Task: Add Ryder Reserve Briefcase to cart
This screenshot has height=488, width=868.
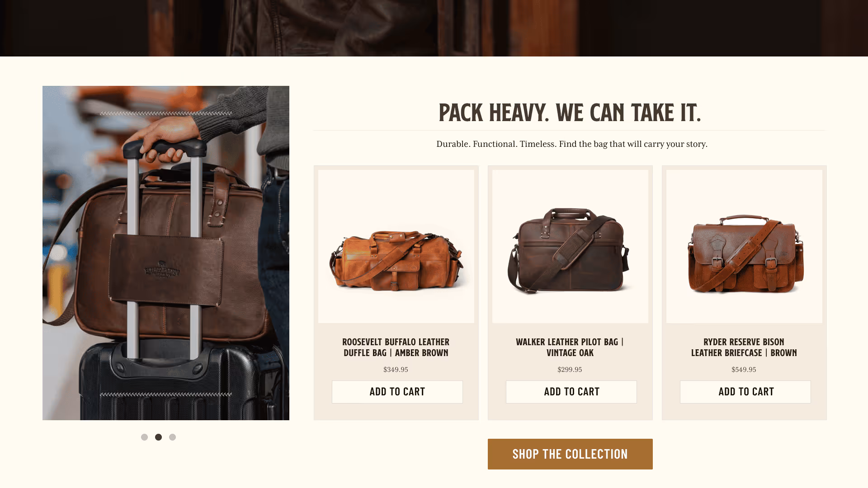Action: pyautogui.click(x=745, y=392)
